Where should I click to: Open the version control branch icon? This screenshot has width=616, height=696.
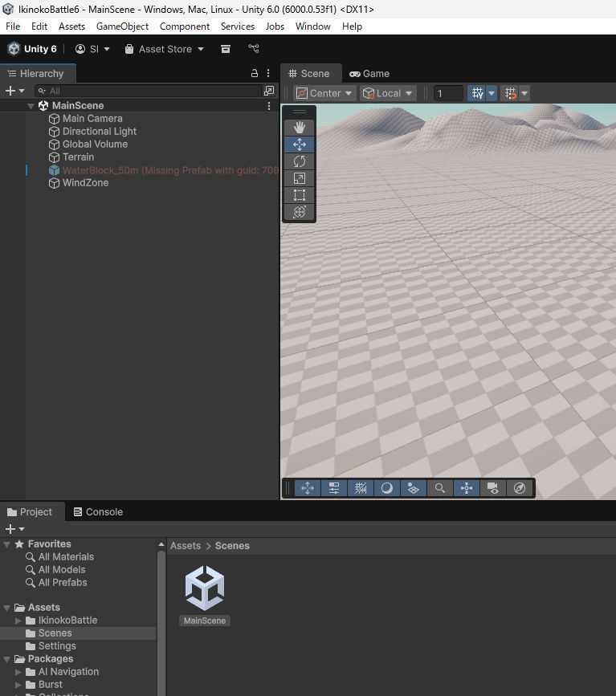click(254, 49)
